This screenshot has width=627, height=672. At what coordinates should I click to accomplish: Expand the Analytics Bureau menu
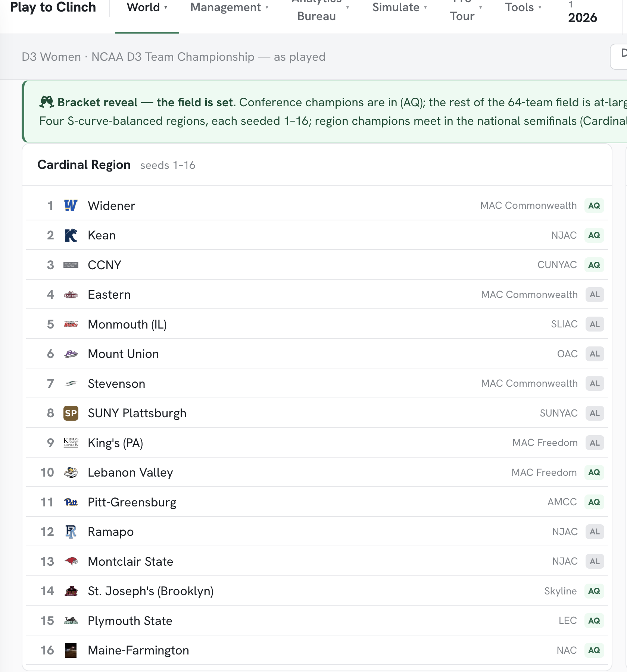(320, 10)
